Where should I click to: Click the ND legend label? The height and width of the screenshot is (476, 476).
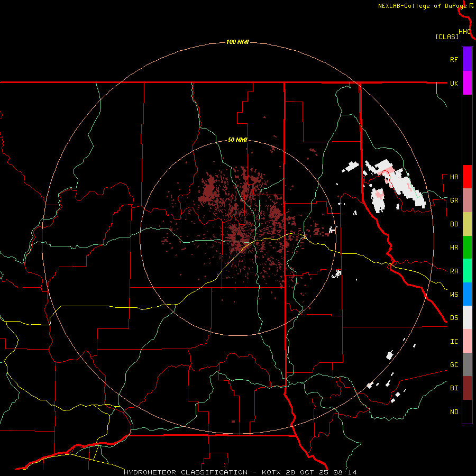[x=454, y=412]
